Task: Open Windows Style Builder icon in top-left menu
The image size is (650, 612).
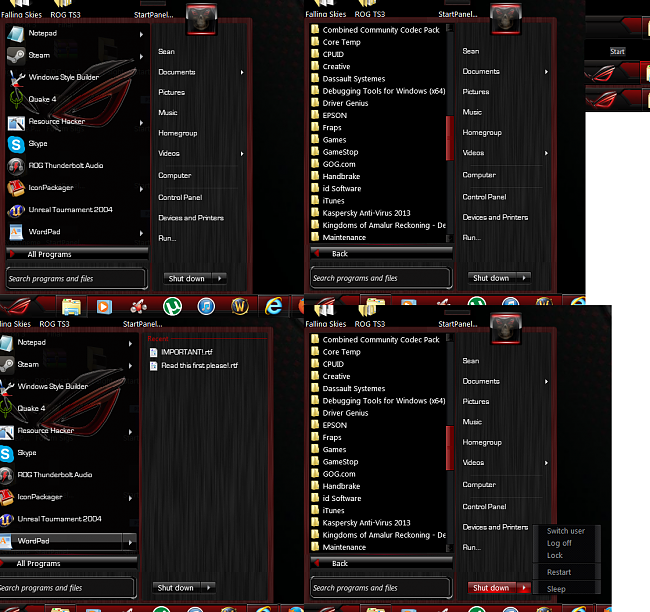Action: click(x=17, y=78)
